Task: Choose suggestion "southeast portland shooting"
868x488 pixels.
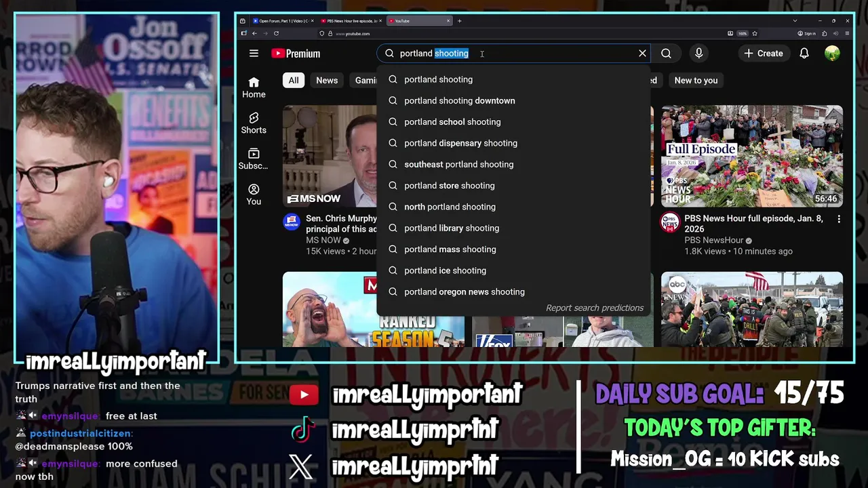Action: pyautogui.click(x=513, y=165)
